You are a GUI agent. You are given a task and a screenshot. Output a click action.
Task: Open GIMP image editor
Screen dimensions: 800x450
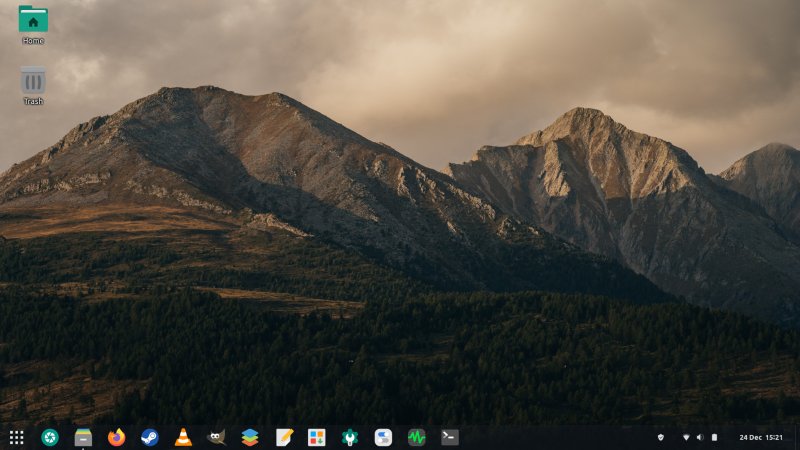coord(217,437)
